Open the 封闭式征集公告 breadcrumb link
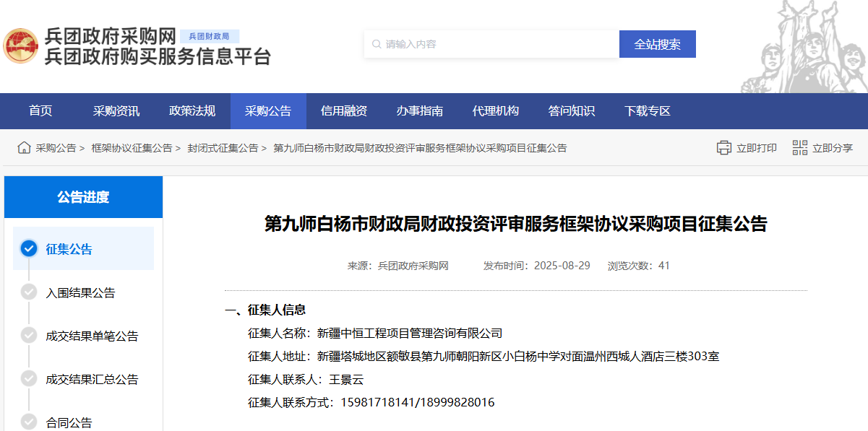The height and width of the screenshot is (431, 868). tap(221, 147)
